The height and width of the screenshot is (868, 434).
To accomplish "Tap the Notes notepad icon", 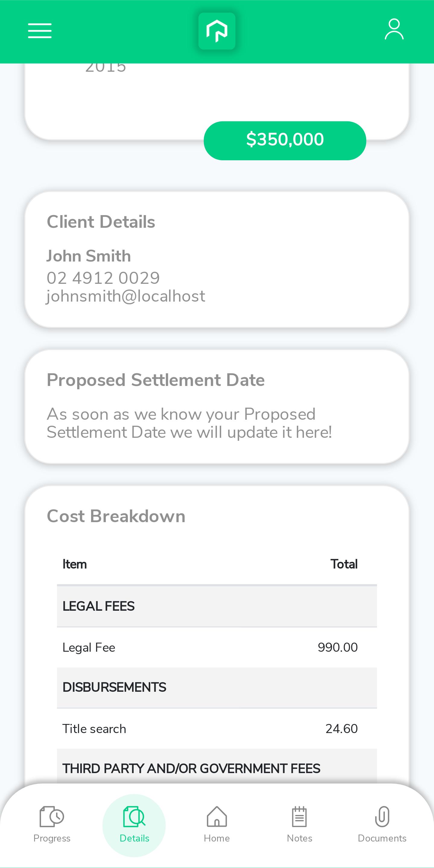I will click(x=299, y=816).
